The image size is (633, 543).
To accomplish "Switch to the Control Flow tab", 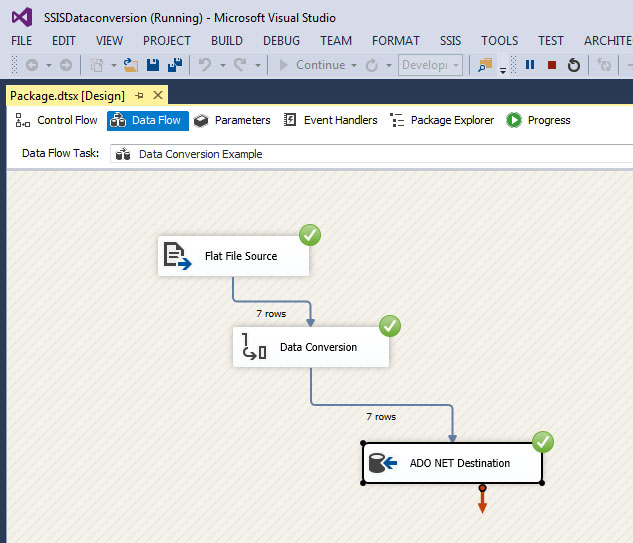I will point(56,120).
